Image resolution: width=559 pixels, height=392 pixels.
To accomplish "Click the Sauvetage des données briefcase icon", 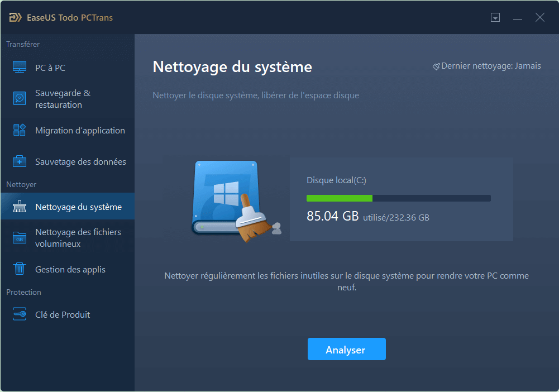I will coord(20,161).
